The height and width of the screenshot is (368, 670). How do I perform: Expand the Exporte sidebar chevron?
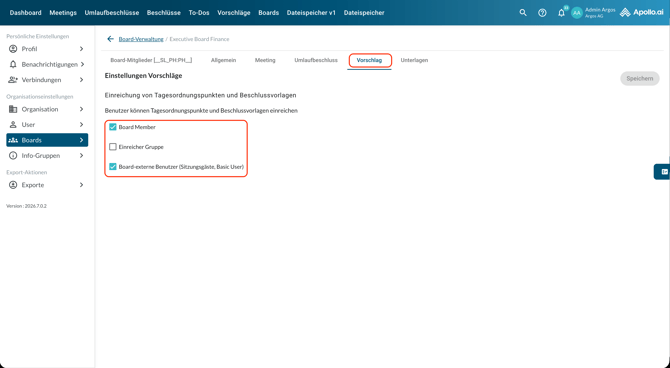click(x=81, y=185)
